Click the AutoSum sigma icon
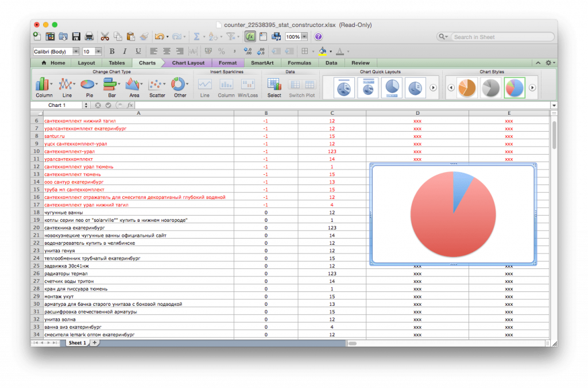Image resolution: width=588 pixels, height=388 pixels. pos(196,36)
